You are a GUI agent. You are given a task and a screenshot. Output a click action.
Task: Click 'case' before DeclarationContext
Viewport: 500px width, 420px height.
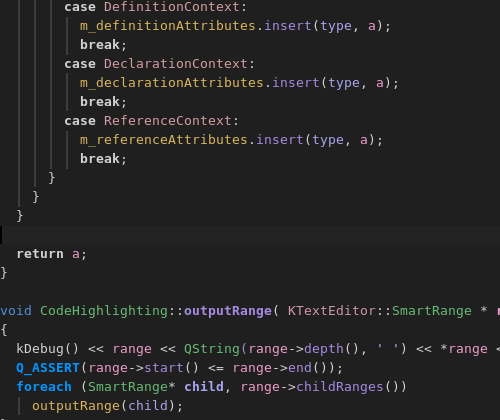point(80,64)
